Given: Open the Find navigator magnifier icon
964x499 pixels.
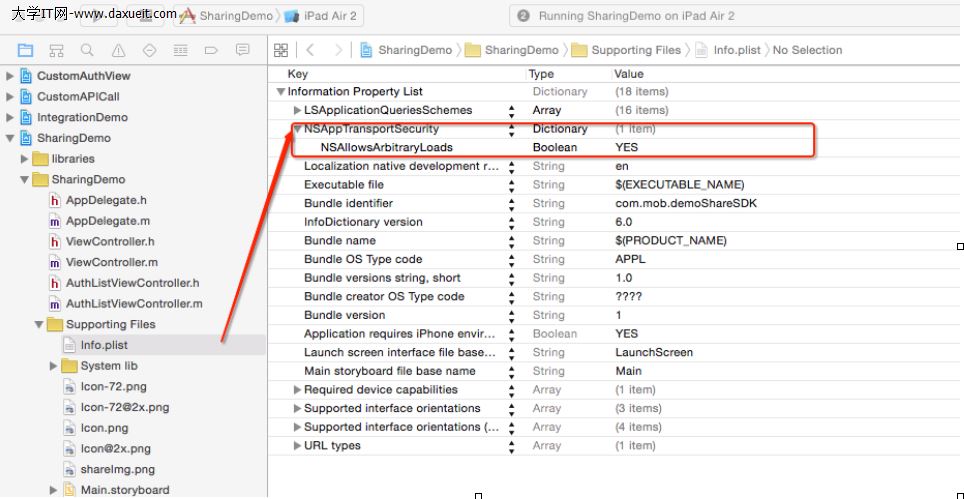Looking at the screenshot, I should click(x=88, y=50).
